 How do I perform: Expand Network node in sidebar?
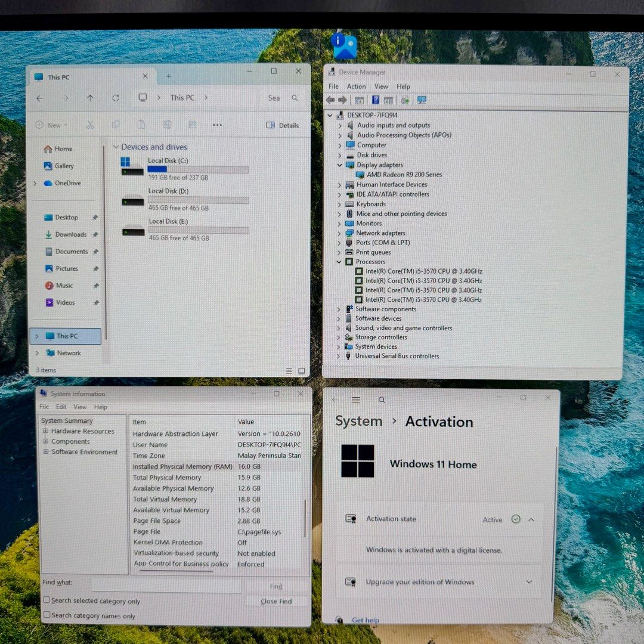pos(38,353)
